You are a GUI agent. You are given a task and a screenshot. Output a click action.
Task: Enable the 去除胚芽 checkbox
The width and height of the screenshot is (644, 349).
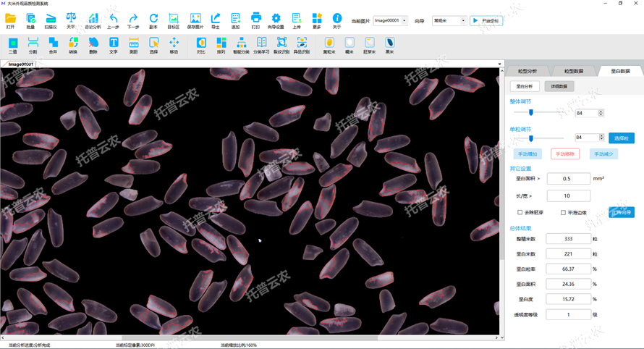(520, 213)
